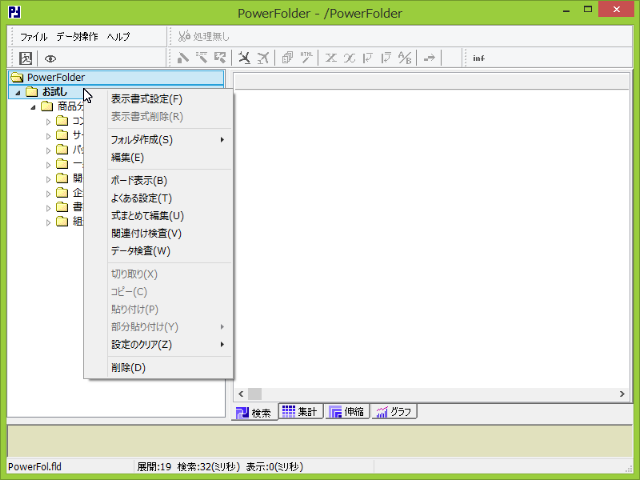
Task: Click the second return-arrow icon next to A/B
Action: click(x=386, y=58)
